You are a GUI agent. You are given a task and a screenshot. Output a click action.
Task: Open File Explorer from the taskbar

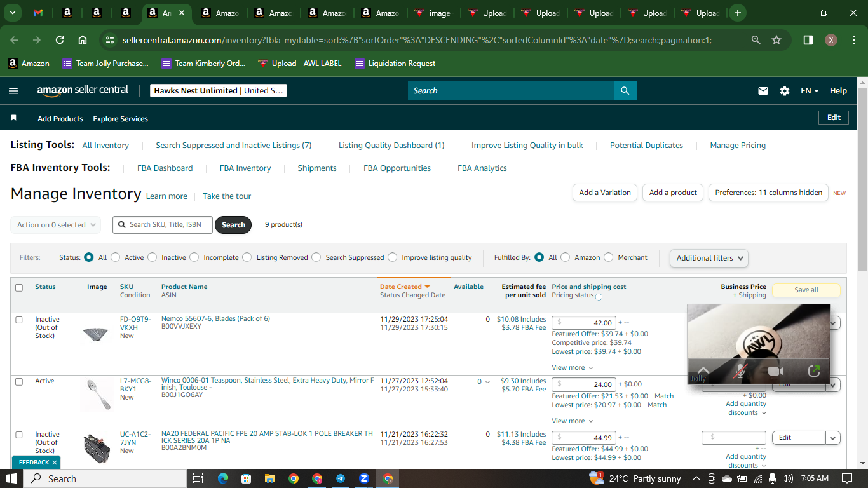(269, 478)
